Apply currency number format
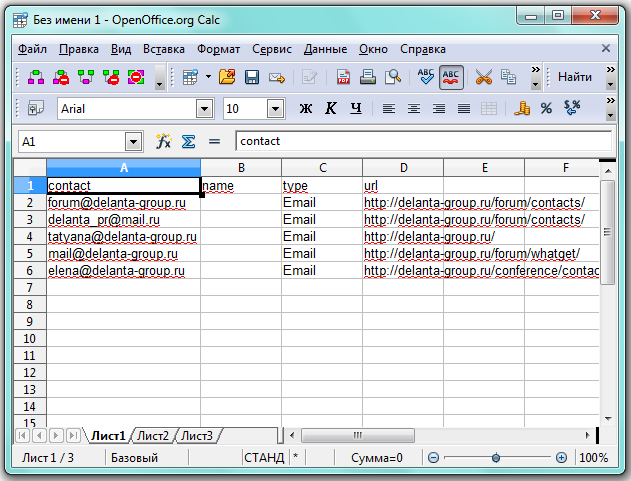The width and height of the screenshot is (631, 481). click(522, 108)
